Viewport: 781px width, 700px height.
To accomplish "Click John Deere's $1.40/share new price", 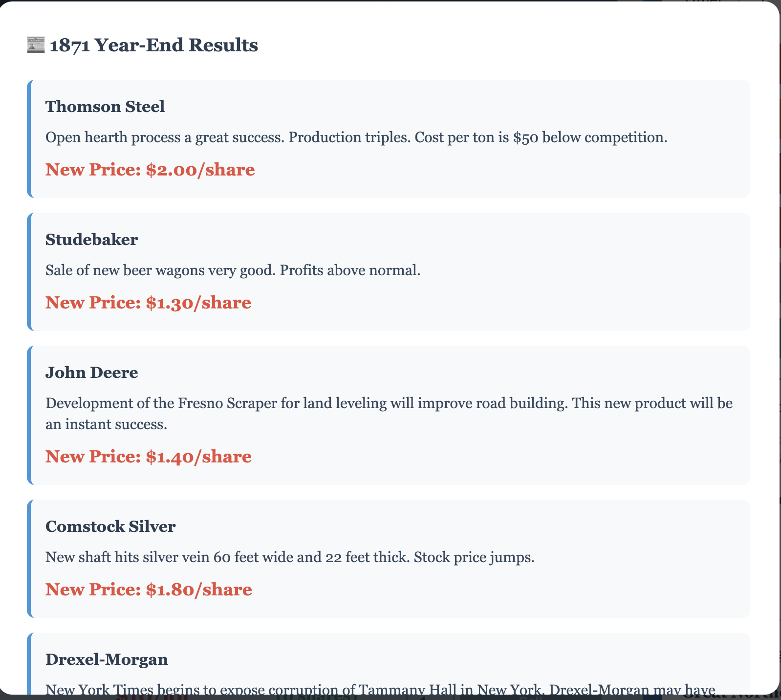I will pos(149,457).
